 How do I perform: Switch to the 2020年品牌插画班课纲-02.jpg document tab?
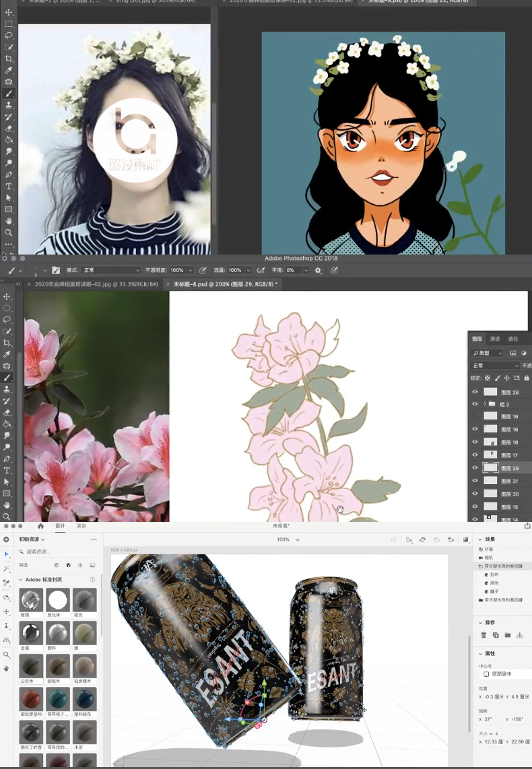coord(96,284)
